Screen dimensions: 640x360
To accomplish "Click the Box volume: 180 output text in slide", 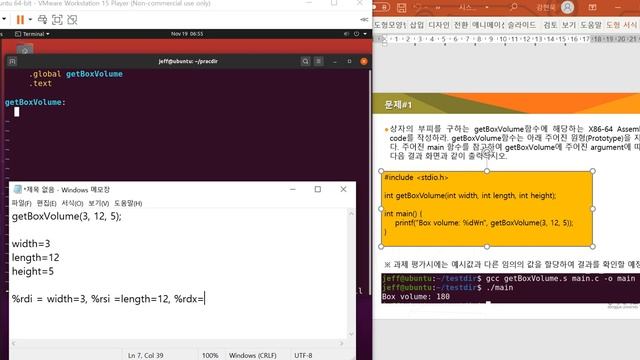I will coord(416,297).
